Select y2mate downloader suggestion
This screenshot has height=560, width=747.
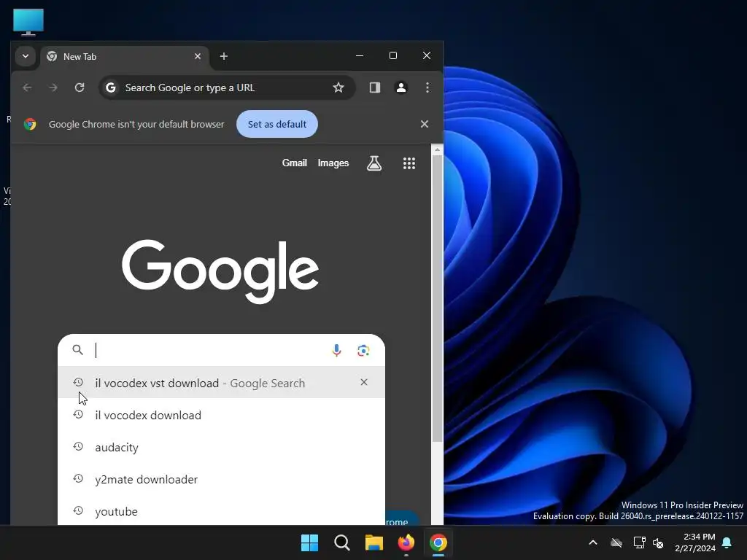[x=221, y=479]
